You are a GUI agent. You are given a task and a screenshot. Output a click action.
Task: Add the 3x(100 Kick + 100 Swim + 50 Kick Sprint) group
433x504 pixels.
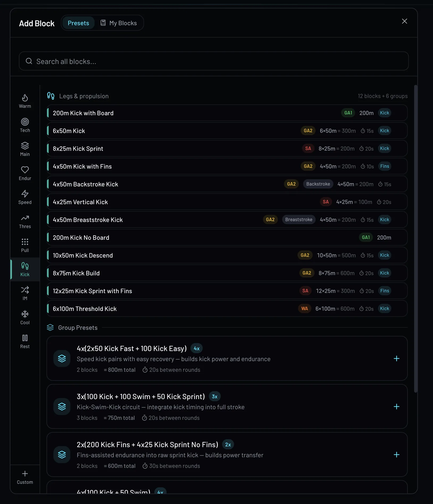396,407
